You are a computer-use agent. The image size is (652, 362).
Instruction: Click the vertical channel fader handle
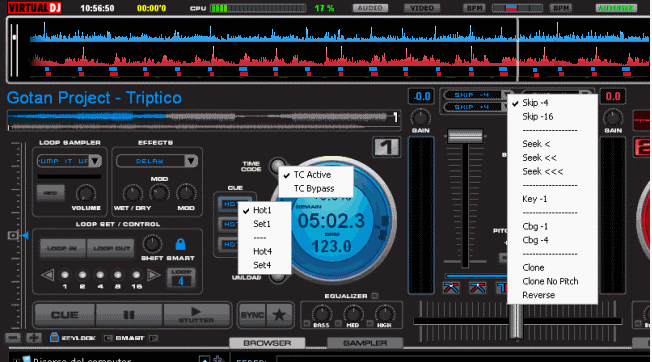click(465, 136)
